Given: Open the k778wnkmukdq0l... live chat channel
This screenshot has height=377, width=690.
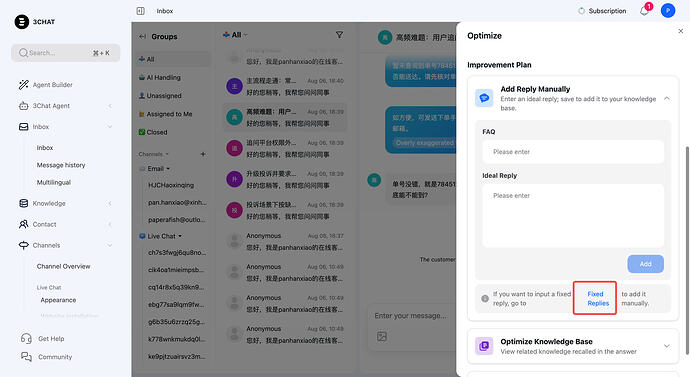Looking at the screenshot, I should coord(177,339).
